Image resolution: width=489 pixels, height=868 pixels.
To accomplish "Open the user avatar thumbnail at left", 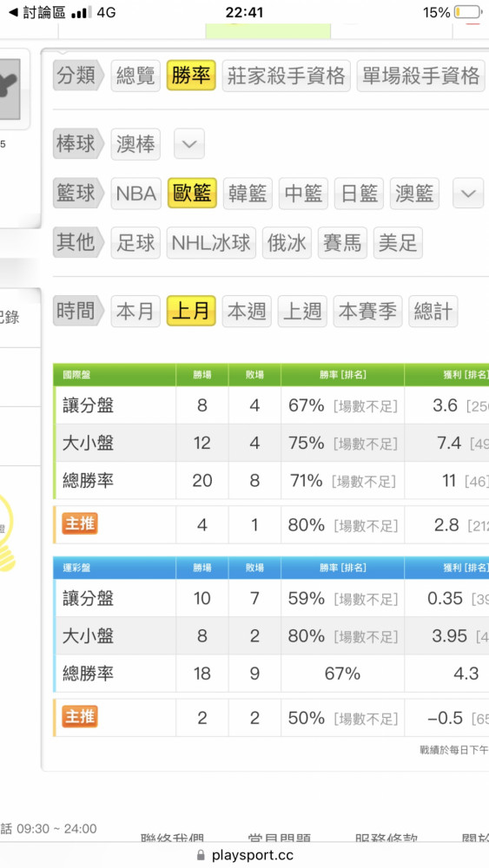I will (11, 89).
